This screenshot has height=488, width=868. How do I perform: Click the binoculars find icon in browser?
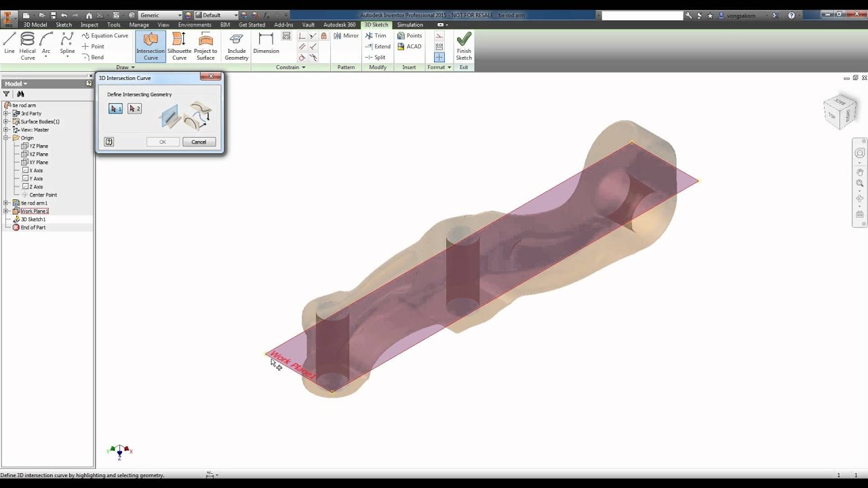click(20, 94)
